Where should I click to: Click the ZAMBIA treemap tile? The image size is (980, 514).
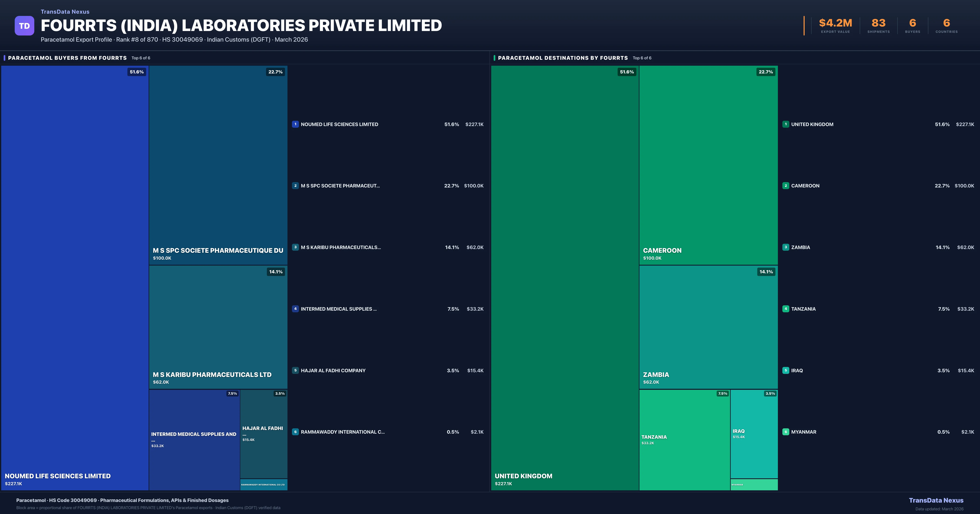[708, 327]
